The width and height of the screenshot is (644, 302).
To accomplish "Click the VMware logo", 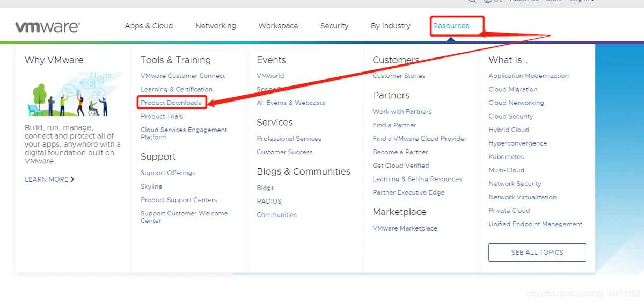I will pyautogui.click(x=48, y=26).
